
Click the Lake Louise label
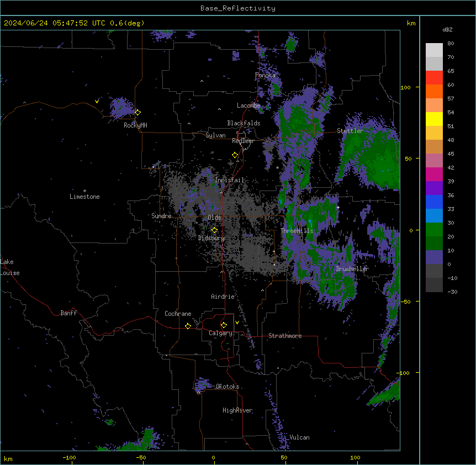10,267
